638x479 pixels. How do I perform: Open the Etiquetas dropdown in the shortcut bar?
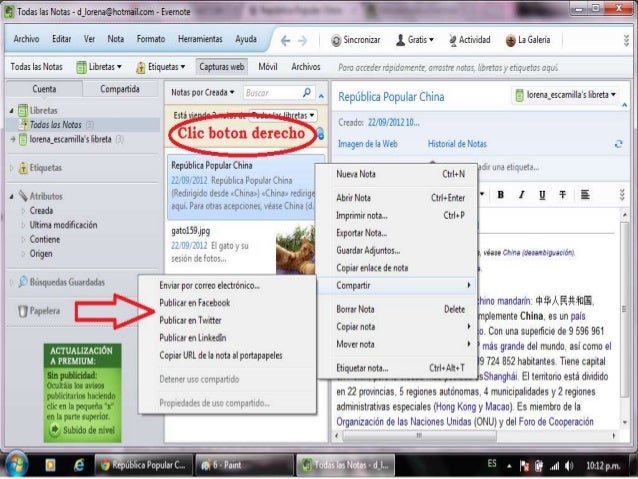pyautogui.click(x=160, y=67)
